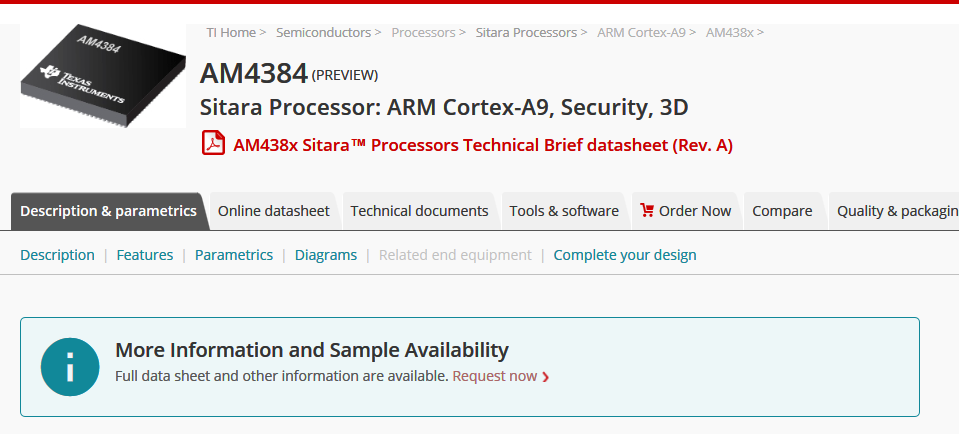
Task: Click the Request now link
Action: click(494, 376)
